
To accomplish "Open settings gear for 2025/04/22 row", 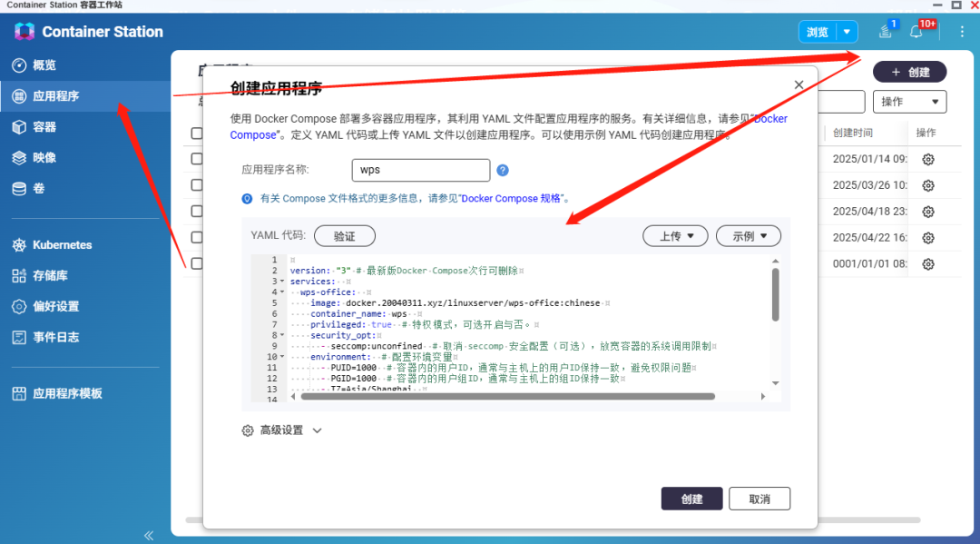I will click(x=928, y=238).
